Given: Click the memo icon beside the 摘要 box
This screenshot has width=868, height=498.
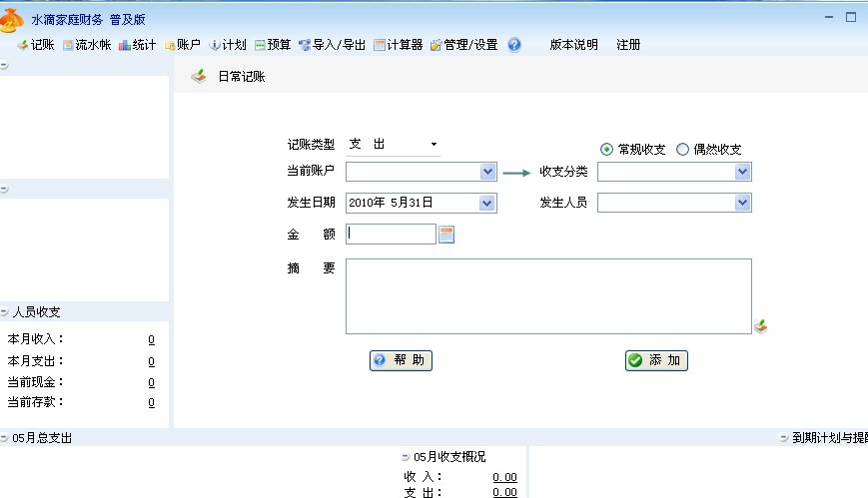Looking at the screenshot, I should [760, 326].
